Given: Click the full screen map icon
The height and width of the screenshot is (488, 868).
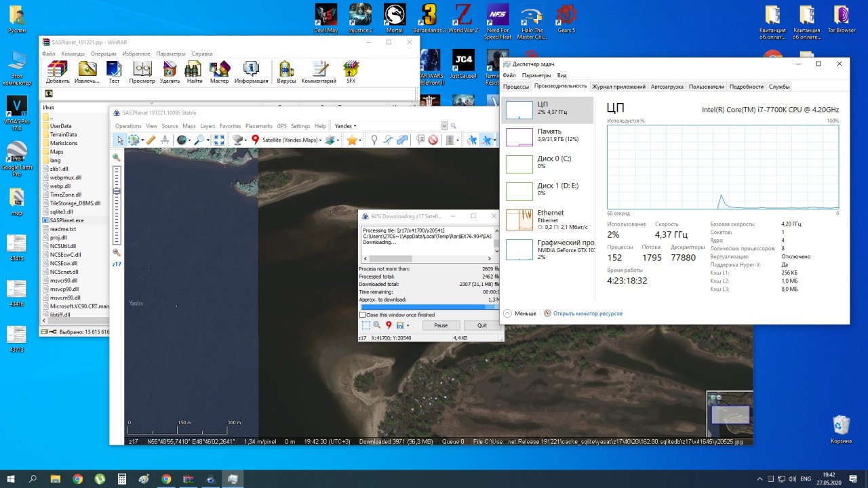Looking at the screenshot, I should click(219, 140).
